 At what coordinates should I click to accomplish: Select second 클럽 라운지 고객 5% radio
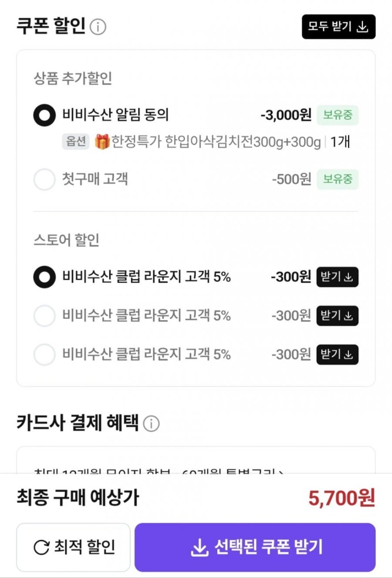(x=44, y=316)
